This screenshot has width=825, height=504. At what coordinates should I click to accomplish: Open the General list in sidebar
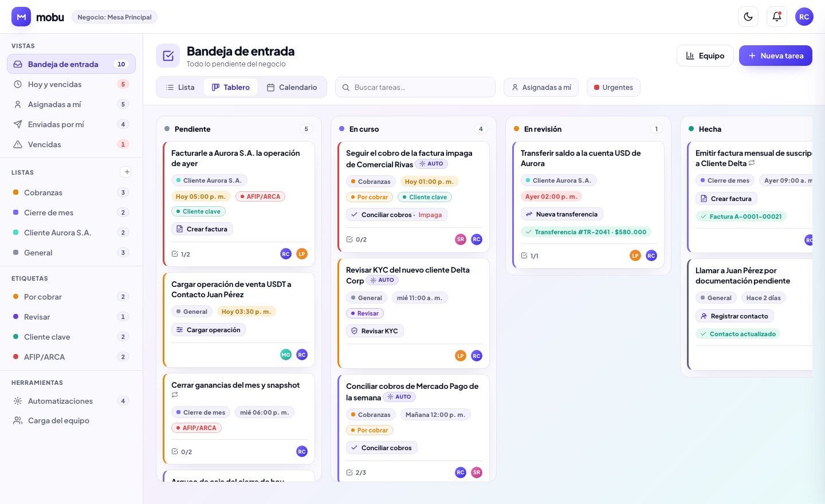[x=71, y=253]
